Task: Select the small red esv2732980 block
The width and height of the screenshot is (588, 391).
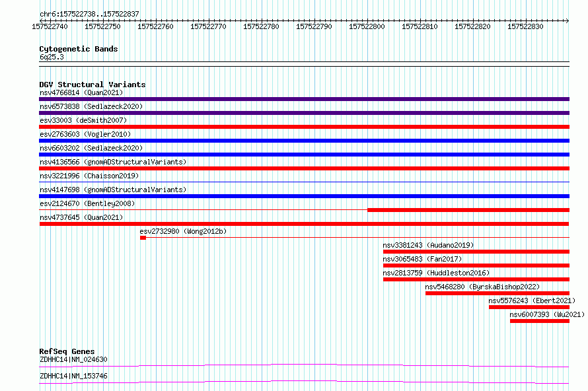Action: coord(143,238)
